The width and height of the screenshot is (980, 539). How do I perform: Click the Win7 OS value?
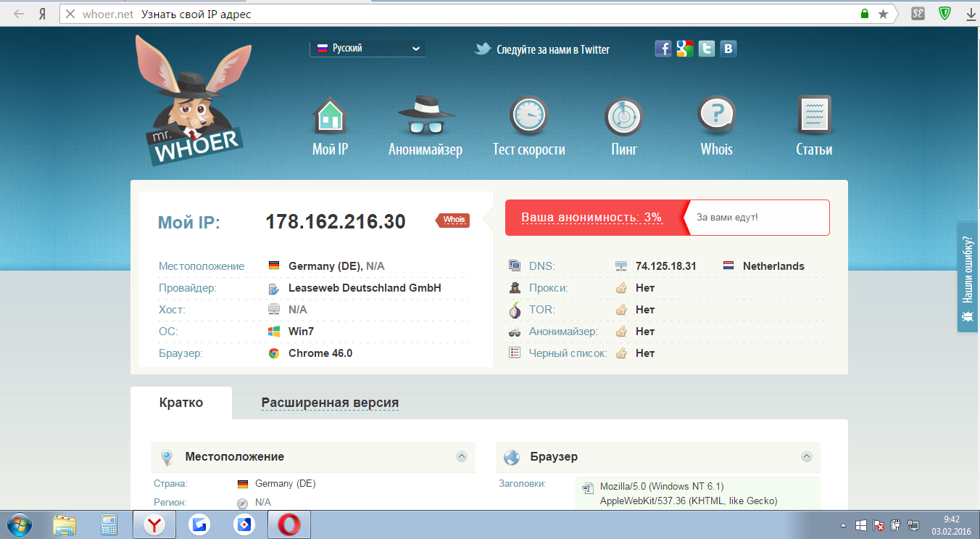pyautogui.click(x=301, y=332)
